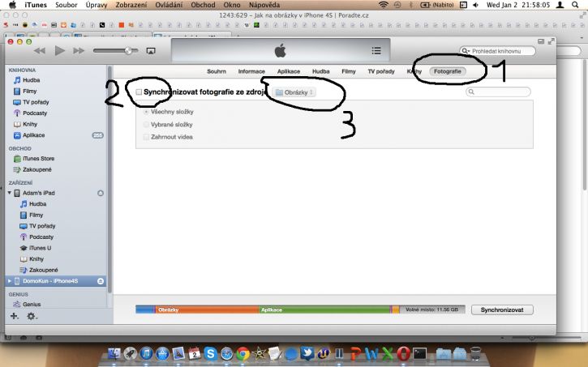Open the gear settings menu in the sidebar
The height and width of the screenshot is (367, 588).
(x=32, y=316)
